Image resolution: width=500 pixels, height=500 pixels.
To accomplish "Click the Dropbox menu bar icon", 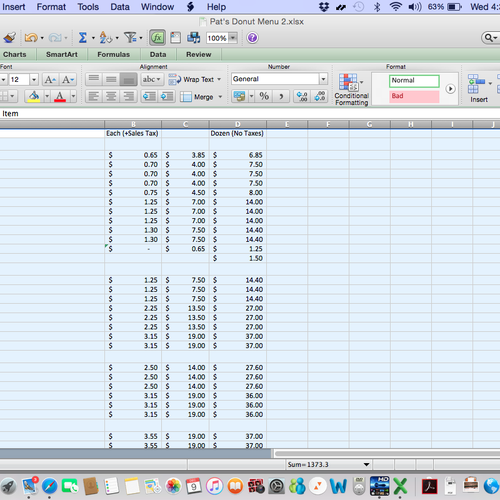I will [x=324, y=7].
